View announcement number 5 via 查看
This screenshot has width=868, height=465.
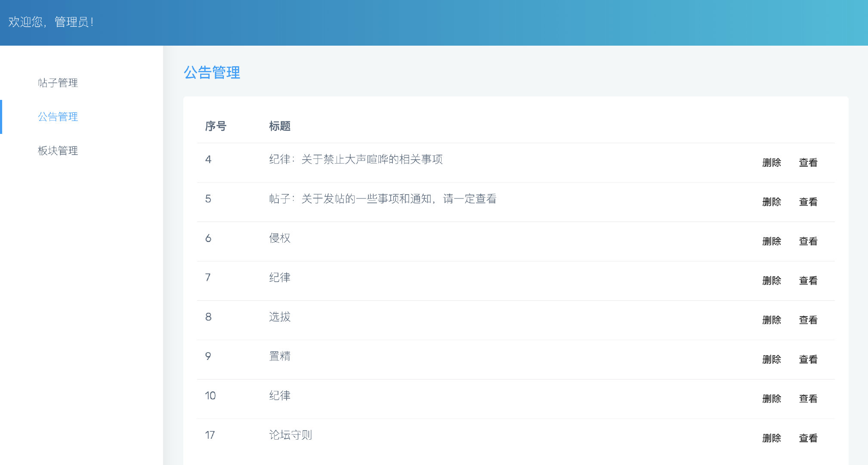(808, 202)
